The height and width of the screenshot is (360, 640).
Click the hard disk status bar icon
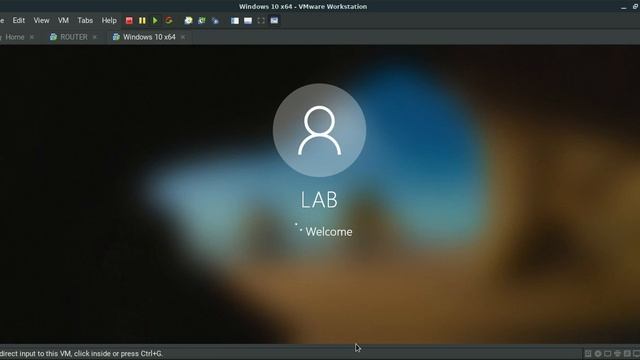(588, 353)
